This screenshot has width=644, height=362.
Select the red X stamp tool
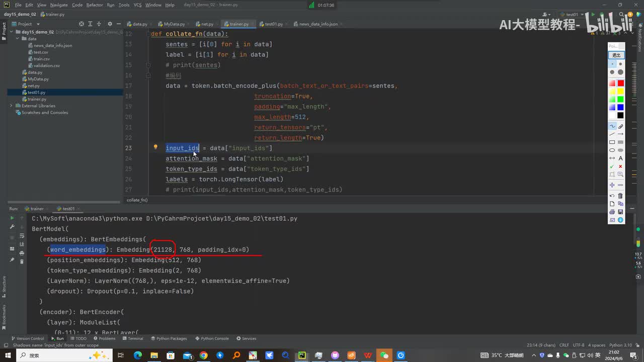pos(620,166)
